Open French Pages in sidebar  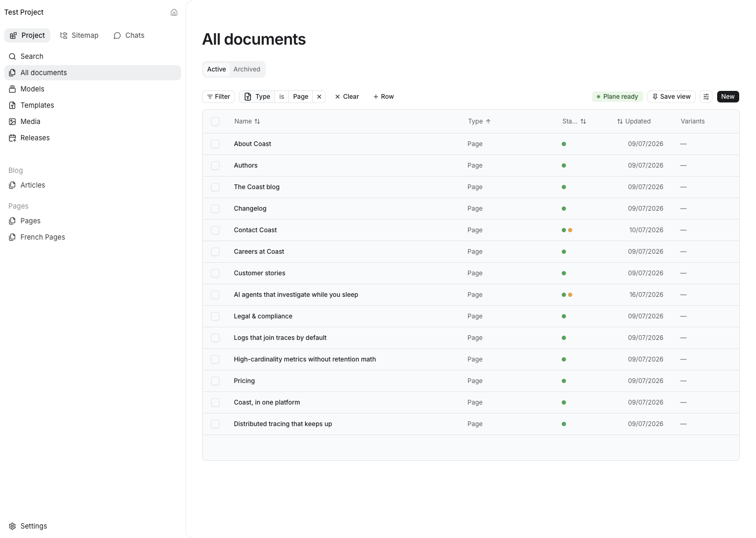click(x=92, y=237)
